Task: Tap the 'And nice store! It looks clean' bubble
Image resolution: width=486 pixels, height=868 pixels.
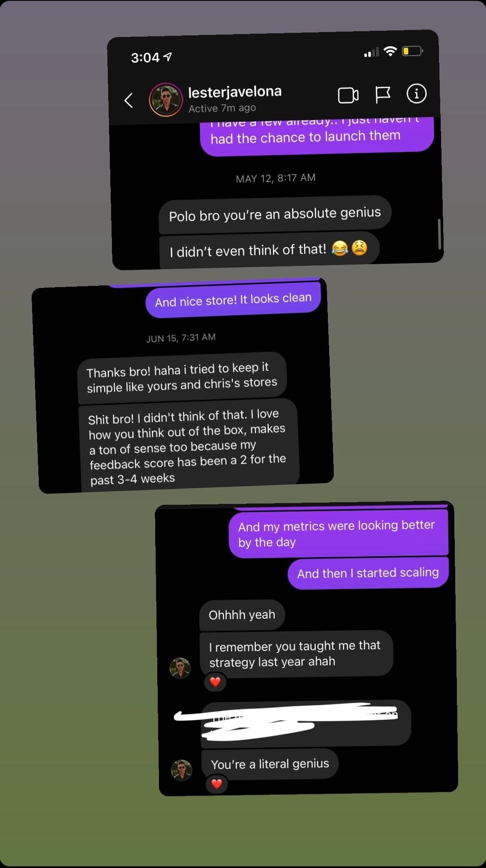Action: 233,300
